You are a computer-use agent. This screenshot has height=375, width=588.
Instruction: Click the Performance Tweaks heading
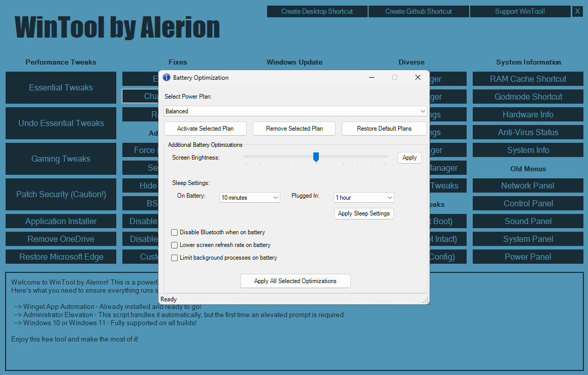61,63
